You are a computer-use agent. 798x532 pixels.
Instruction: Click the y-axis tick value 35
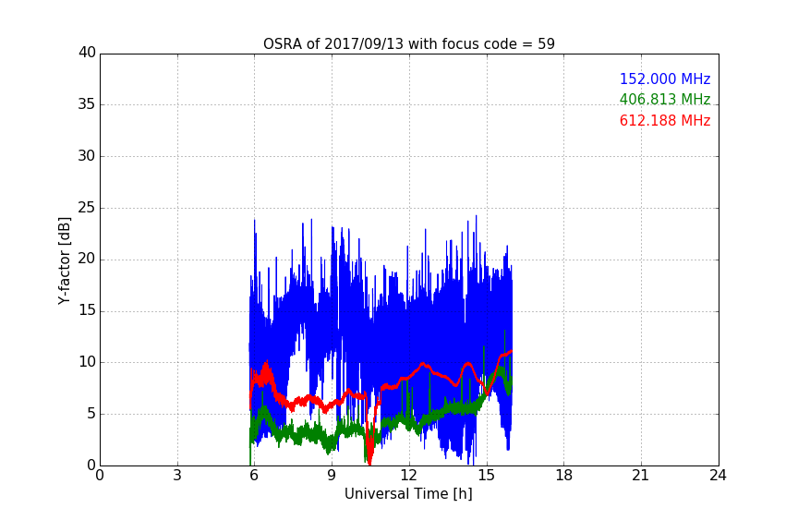[x=87, y=104]
